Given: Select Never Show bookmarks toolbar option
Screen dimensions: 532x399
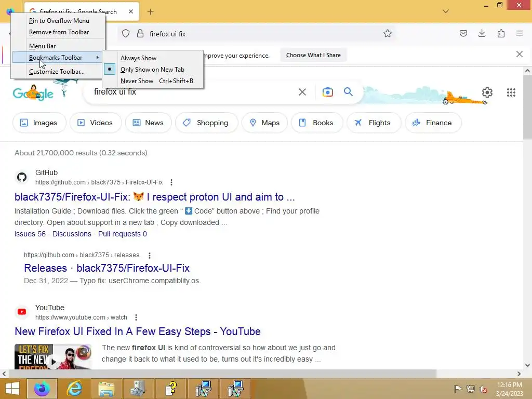Looking at the screenshot, I should click(x=153, y=81).
